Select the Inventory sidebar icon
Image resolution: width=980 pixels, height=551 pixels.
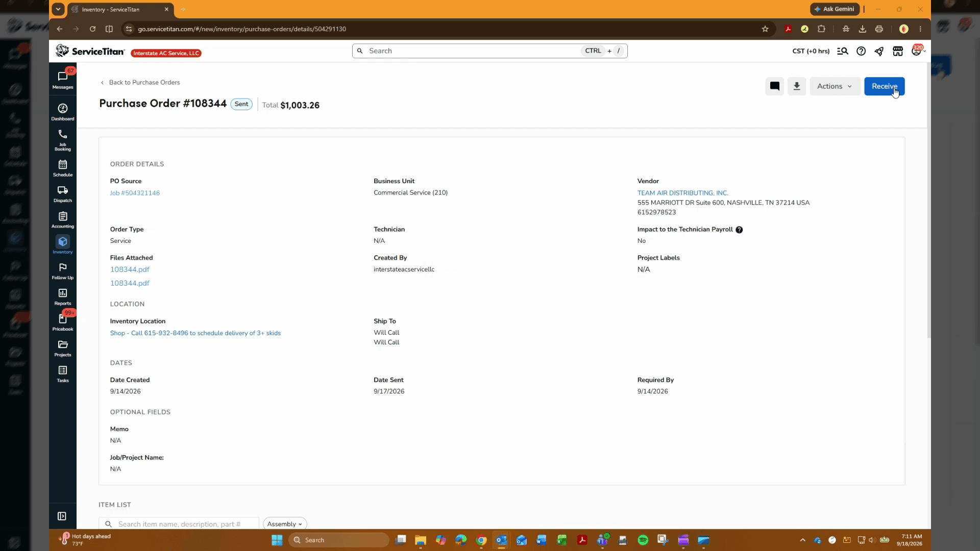click(x=63, y=245)
